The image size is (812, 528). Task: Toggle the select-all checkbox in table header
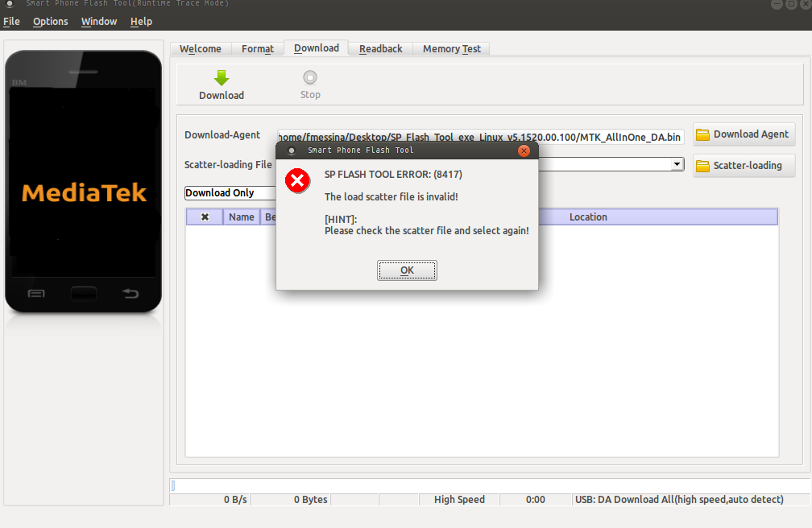205,217
